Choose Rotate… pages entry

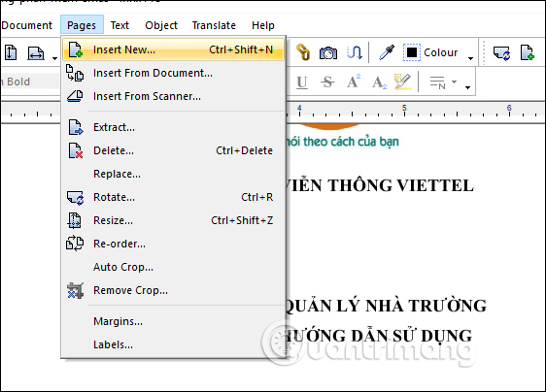click(x=173, y=197)
